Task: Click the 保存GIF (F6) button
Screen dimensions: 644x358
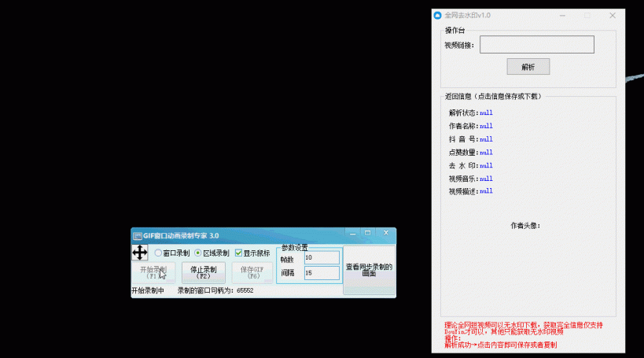Action: pos(252,272)
